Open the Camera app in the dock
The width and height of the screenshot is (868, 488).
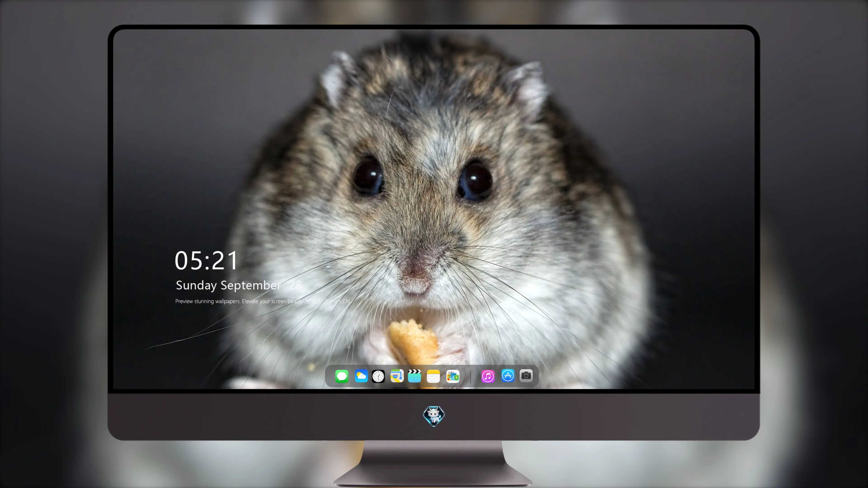526,375
